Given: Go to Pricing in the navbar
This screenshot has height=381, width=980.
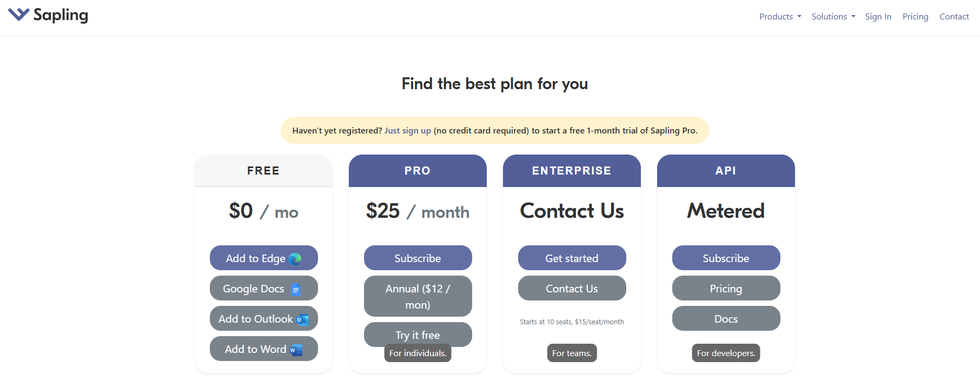Looking at the screenshot, I should [x=915, y=17].
